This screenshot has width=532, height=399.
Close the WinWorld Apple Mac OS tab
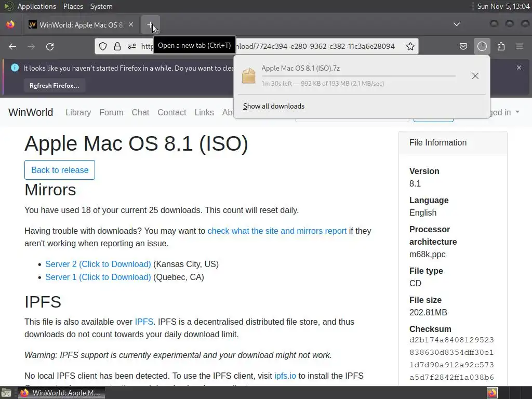click(x=131, y=25)
